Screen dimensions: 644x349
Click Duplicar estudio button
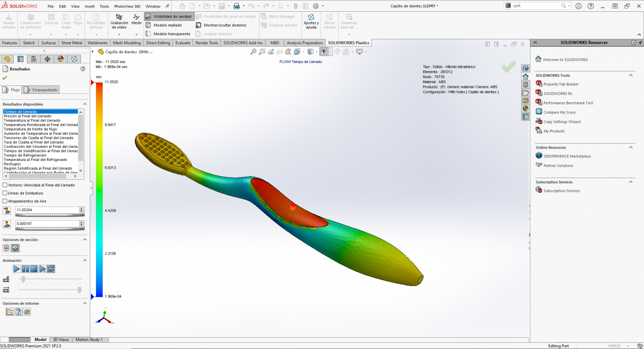[280, 25]
